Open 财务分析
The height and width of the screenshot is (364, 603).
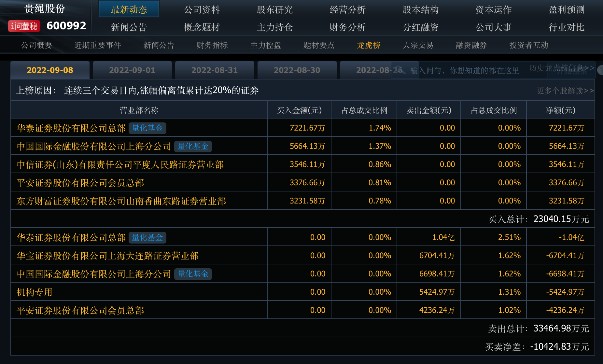click(x=348, y=27)
